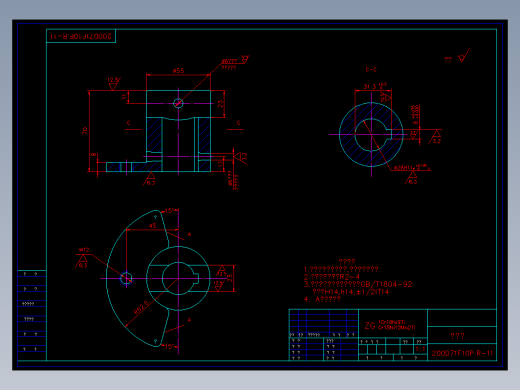Select the 31.3 dimension in the section view
Viewport: 520px width, 390px height.
(x=375, y=86)
